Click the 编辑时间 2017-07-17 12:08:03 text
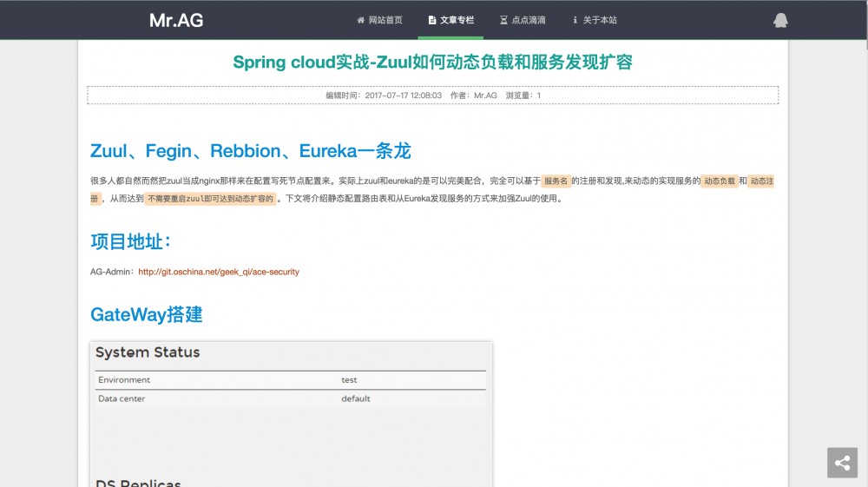Image resolution: width=868 pixels, height=487 pixels. pyautogui.click(x=384, y=95)
